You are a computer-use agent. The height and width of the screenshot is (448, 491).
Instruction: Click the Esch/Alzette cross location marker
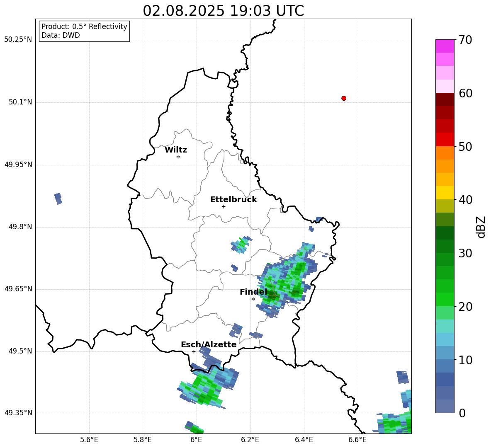194,351
